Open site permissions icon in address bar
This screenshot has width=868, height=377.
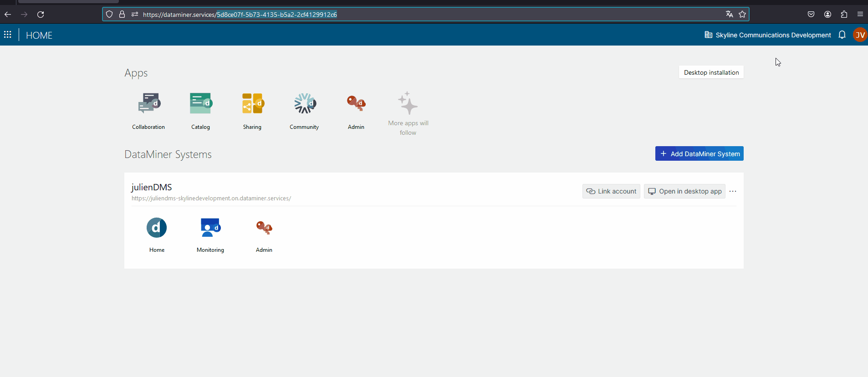pos(135,15)
